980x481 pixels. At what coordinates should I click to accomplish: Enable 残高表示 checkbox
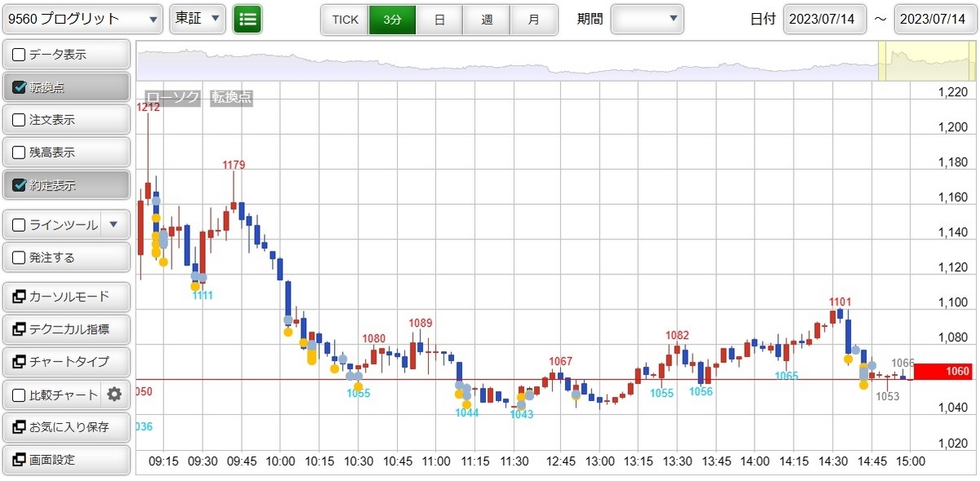[20, 153]
